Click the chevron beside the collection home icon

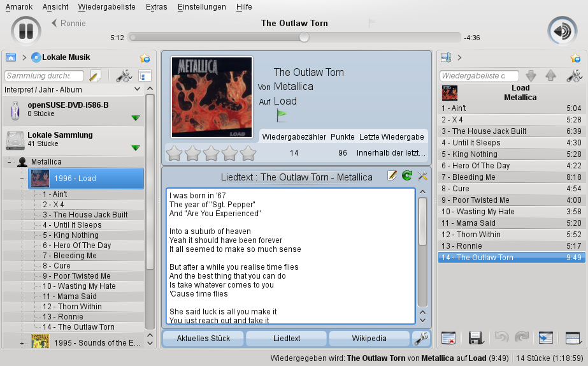(24, 58)
